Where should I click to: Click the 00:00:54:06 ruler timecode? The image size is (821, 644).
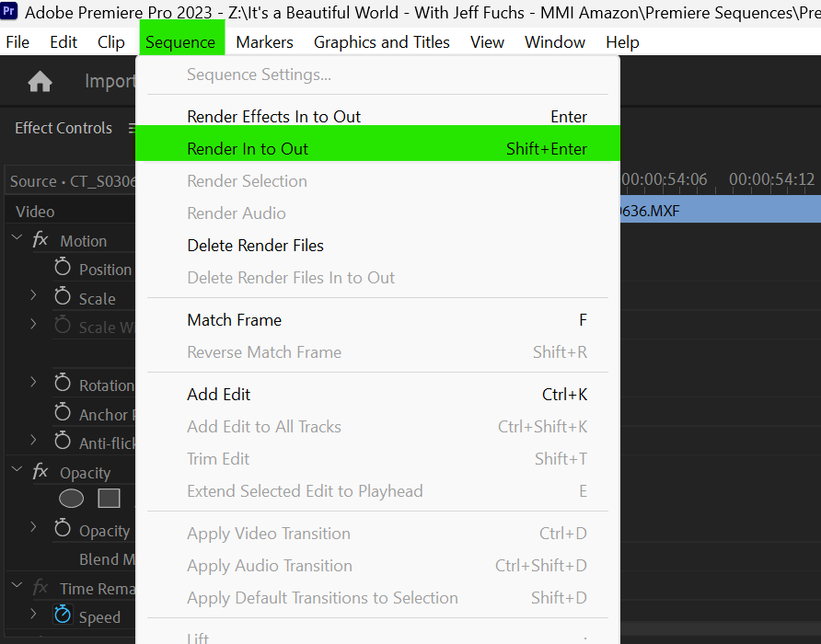click(665, 179)
